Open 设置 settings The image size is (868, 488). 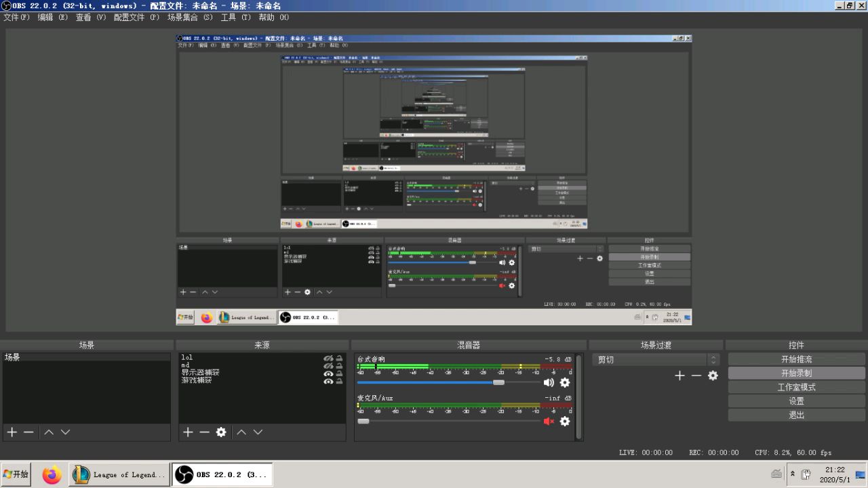point(797,401)
